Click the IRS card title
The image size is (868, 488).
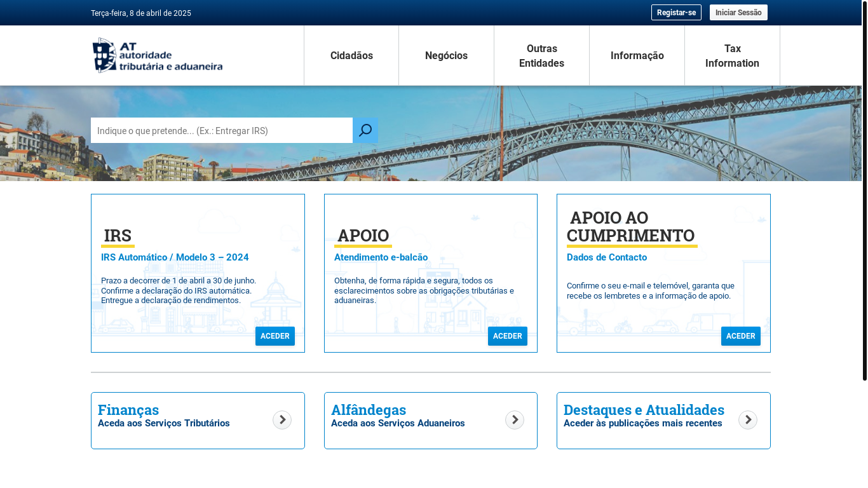118,236
